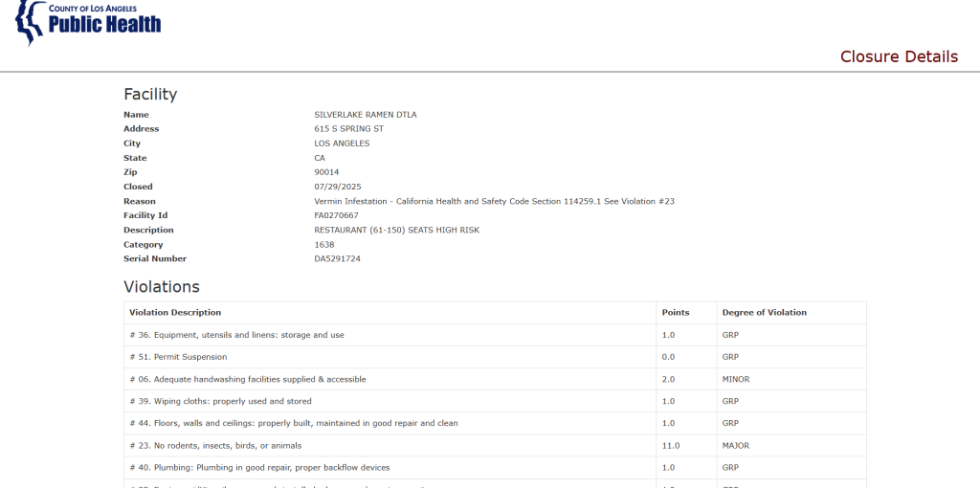Viewport: 980px width, 488px height.
Task: Click the City field label
Action: [132, 144]
